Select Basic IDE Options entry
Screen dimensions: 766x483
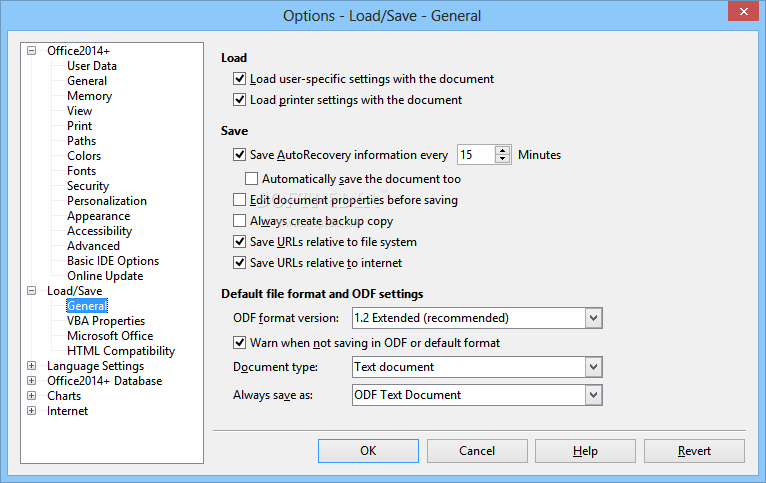[x=113, y=261]
